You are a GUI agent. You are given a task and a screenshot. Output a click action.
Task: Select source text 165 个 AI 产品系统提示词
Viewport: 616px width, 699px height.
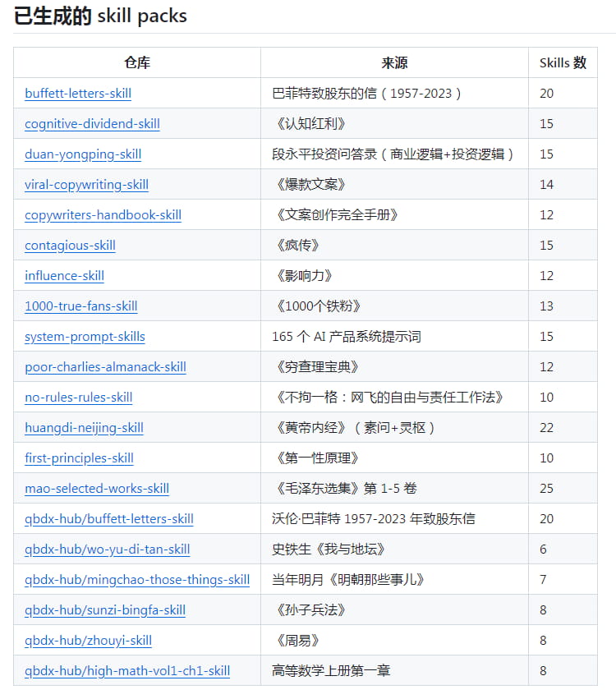[347, 336]
